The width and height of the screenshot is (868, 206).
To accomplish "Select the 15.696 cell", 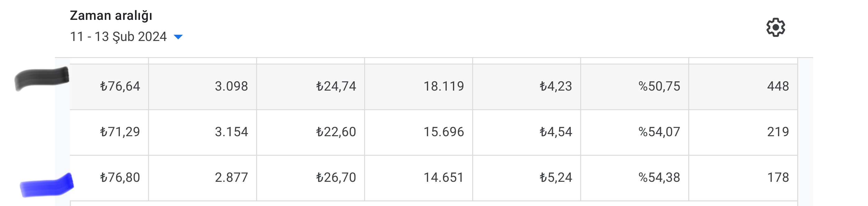I will pyautogui.click(x=419, y=132).
